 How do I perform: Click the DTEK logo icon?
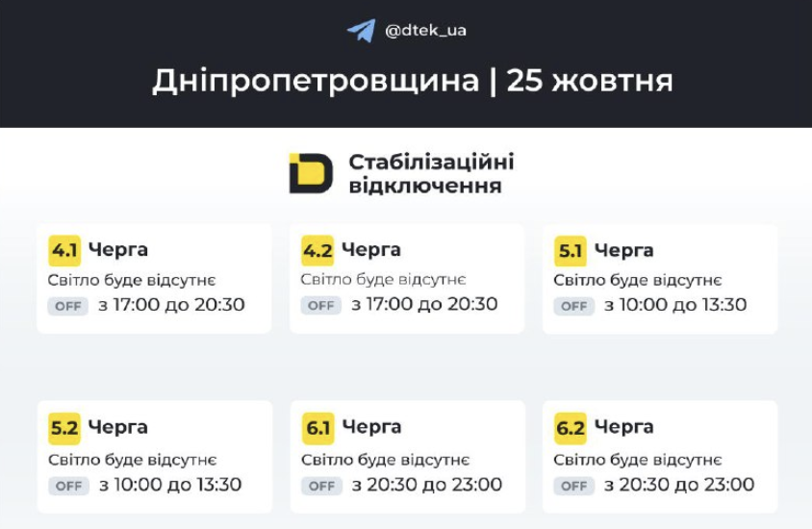(x=310, y=173)
